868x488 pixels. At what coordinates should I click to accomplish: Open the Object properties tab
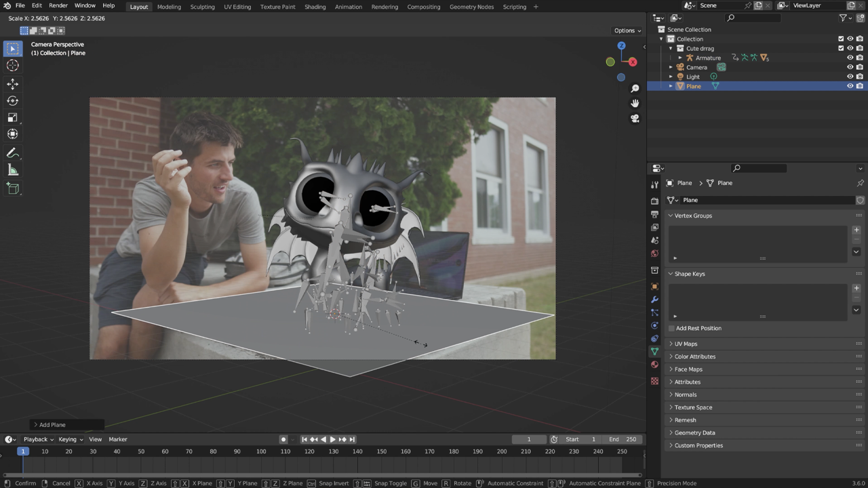tap(654, 287)
